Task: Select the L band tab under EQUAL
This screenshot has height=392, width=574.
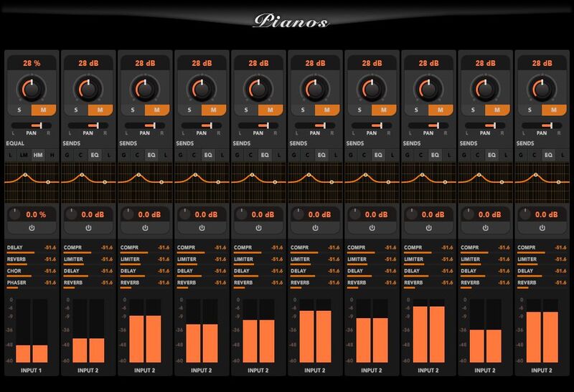Action: (x=10, y=155)
